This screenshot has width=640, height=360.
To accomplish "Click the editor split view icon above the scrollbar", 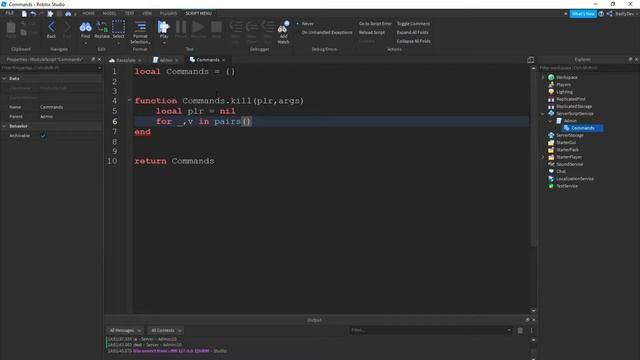I will point(531,60).
